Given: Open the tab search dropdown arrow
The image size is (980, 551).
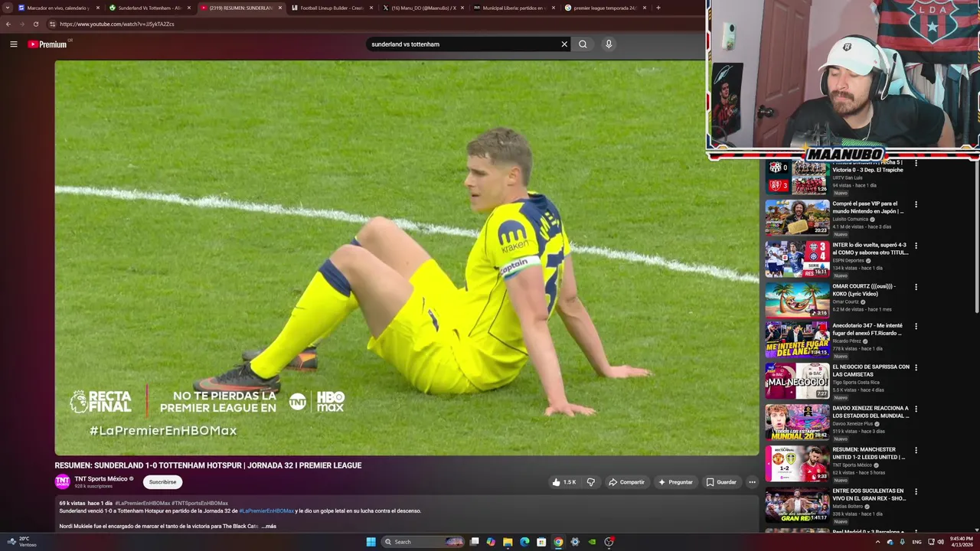Looking at the screenshot, I should (x=7, y=8).
